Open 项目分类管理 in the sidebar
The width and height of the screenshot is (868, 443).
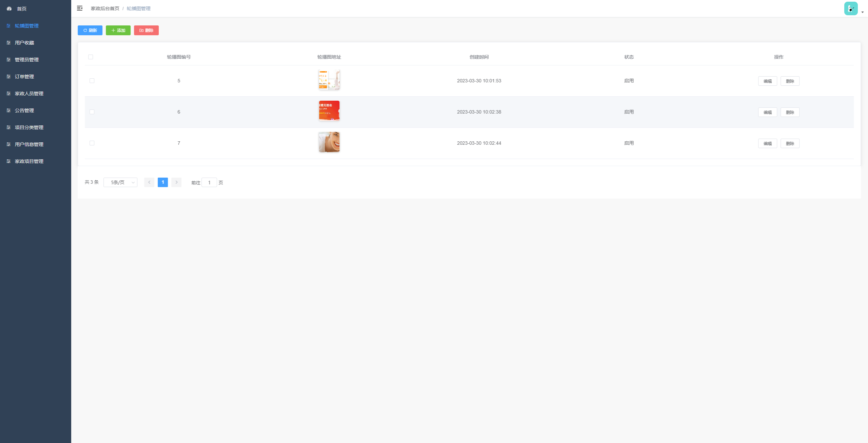coord(29,127)
